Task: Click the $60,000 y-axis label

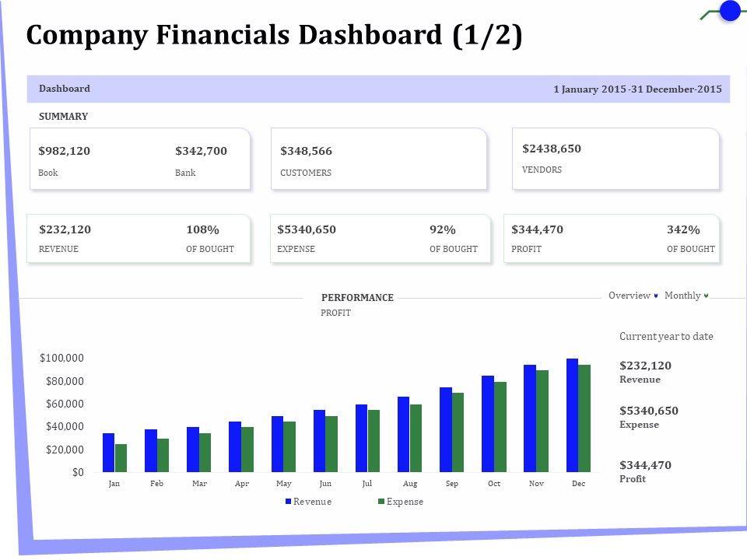Action: (65, 404)
